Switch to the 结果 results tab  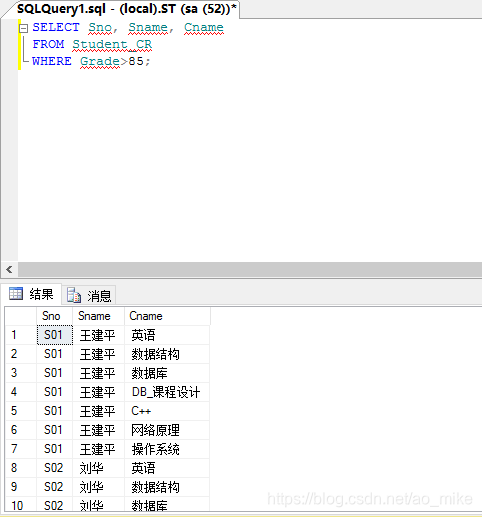click(x=31, y=294)
